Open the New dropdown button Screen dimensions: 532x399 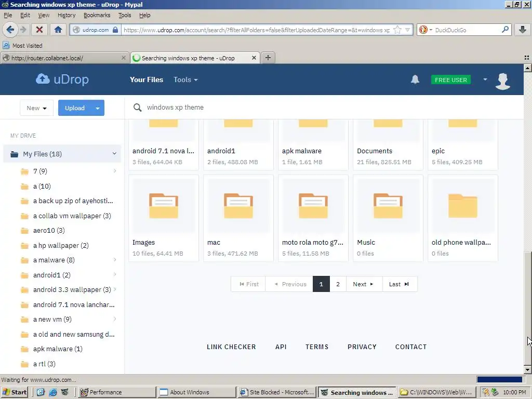coord(37,108)
